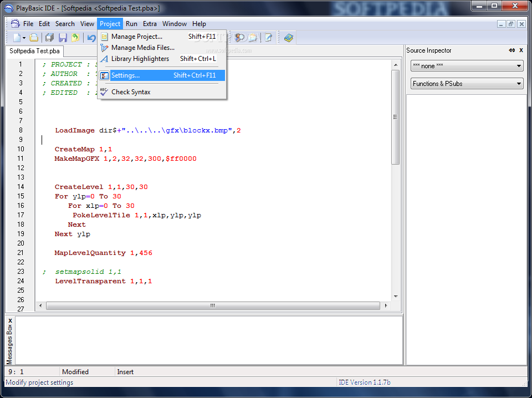Open the Edit menu
Viewport: 532px width, 398px height.
coord(44,24)
